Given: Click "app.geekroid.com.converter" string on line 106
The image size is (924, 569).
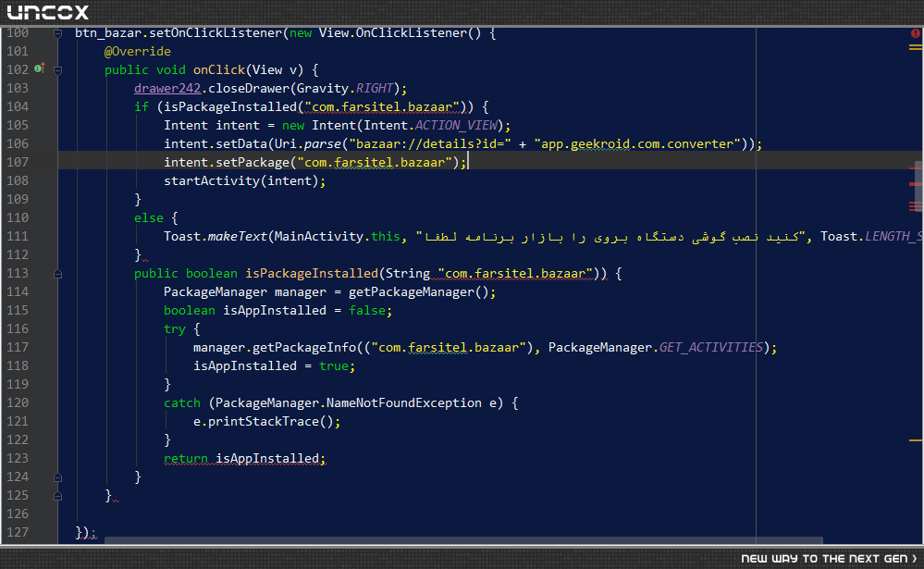Looking at the screenshot, I should (x=637, y=144).
